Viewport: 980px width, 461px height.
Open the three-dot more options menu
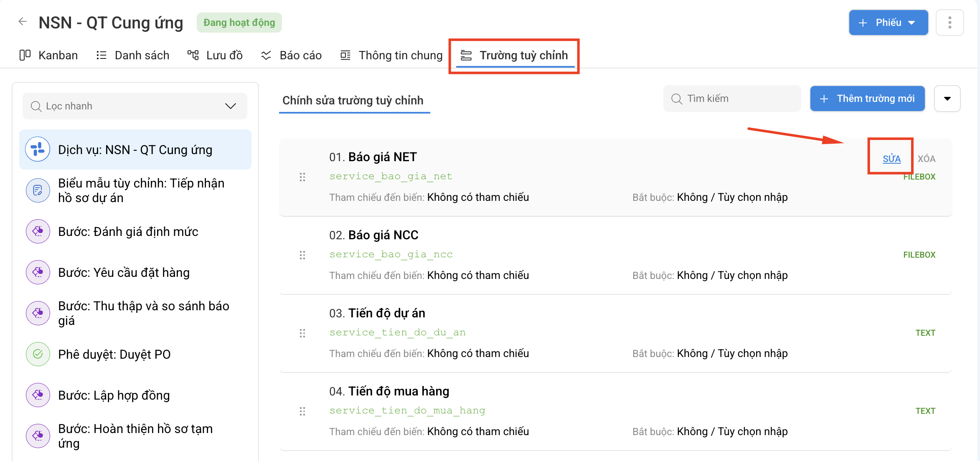click(950, 23)
